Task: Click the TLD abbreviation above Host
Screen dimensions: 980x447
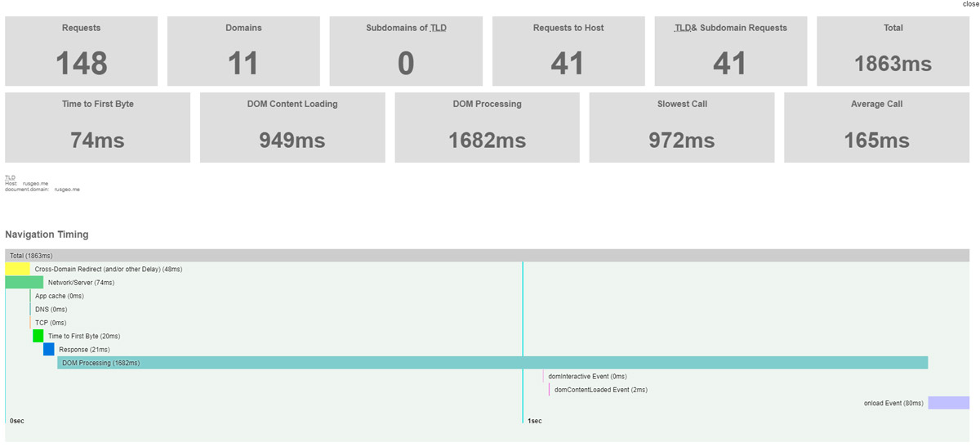Action: click(10, 177)
